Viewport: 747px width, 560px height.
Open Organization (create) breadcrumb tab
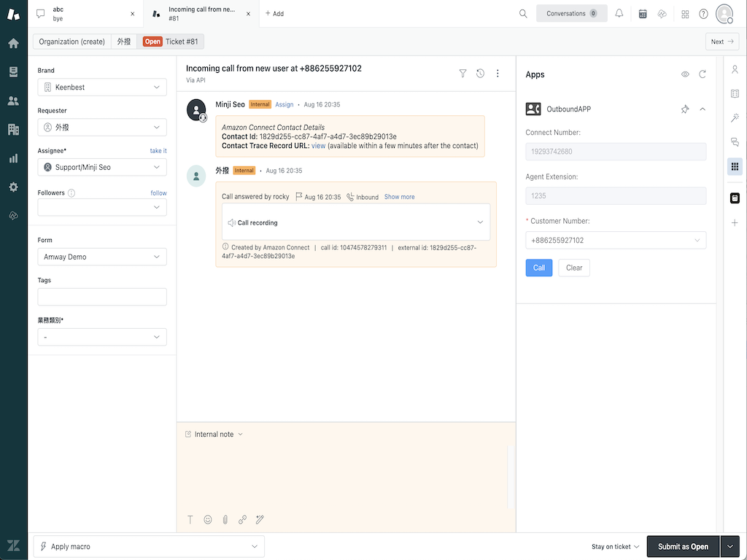(x=72, y=42)
